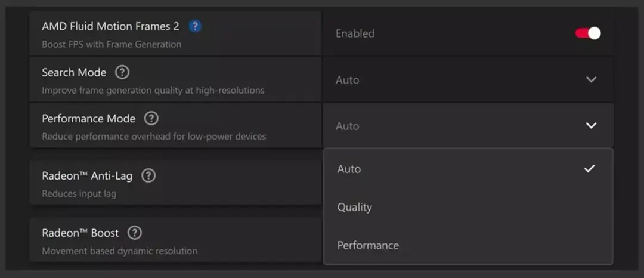644x278 pixels.
Task: Click the checkmark icon next to Auto option
Action: (x=589, y=168)
